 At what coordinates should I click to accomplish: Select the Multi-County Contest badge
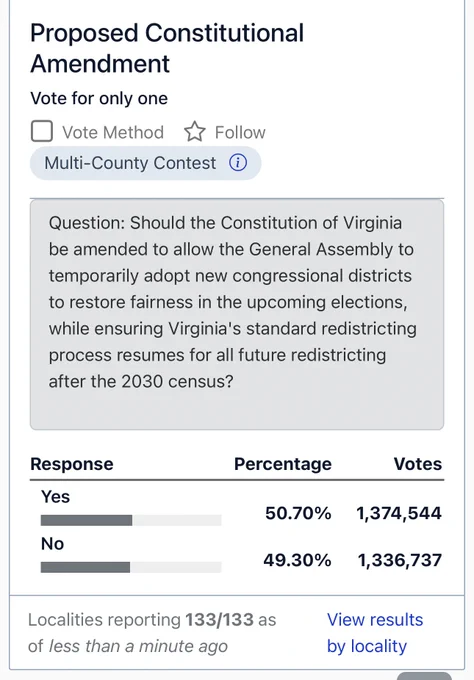145,163
